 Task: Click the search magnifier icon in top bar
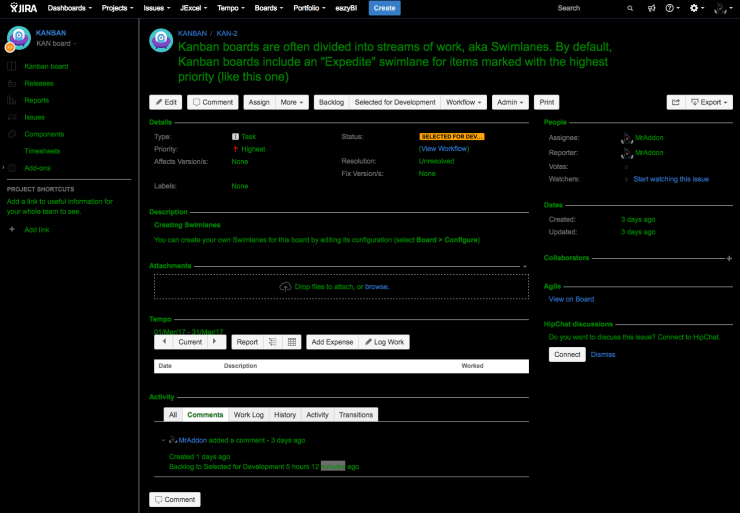coord(629,8)
